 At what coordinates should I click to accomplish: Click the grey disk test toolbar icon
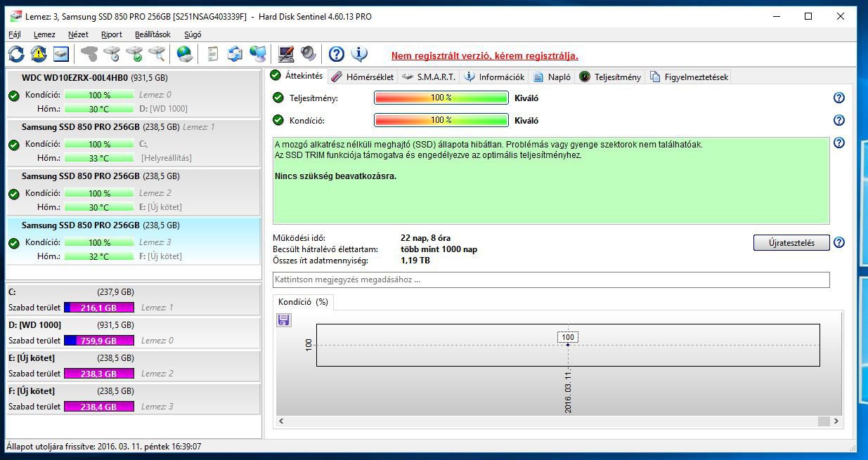[89, 53]
